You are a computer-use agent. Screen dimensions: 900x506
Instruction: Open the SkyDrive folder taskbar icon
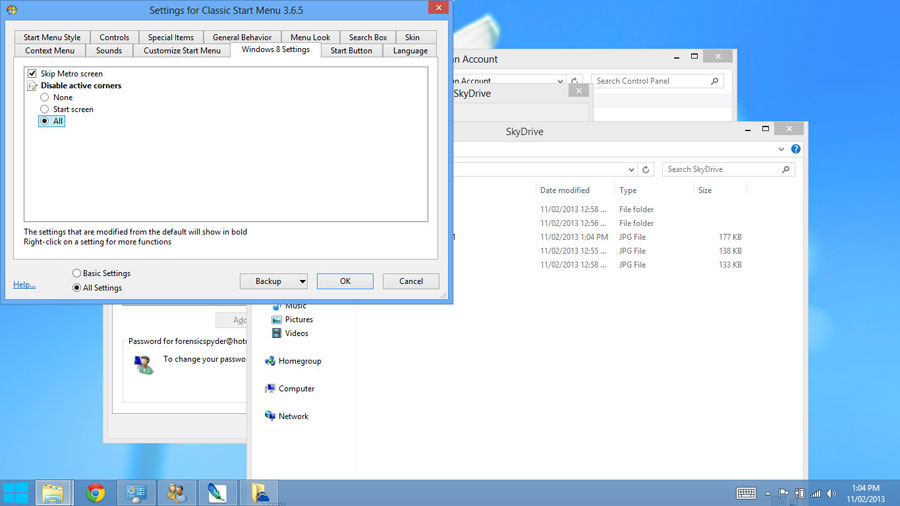click(259, 493)
